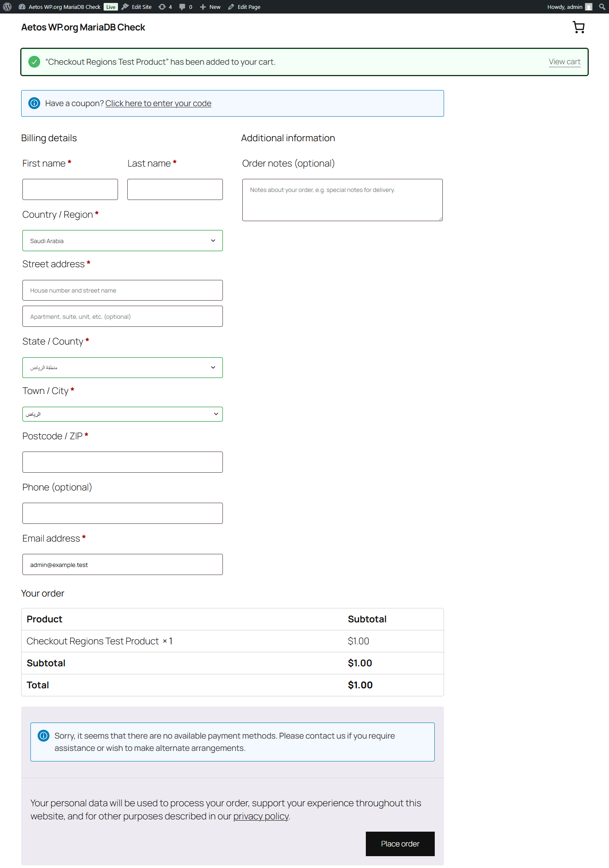Screen dimensions: 609x868
Task: Focus the Order notes textarea
Action: 343,200
